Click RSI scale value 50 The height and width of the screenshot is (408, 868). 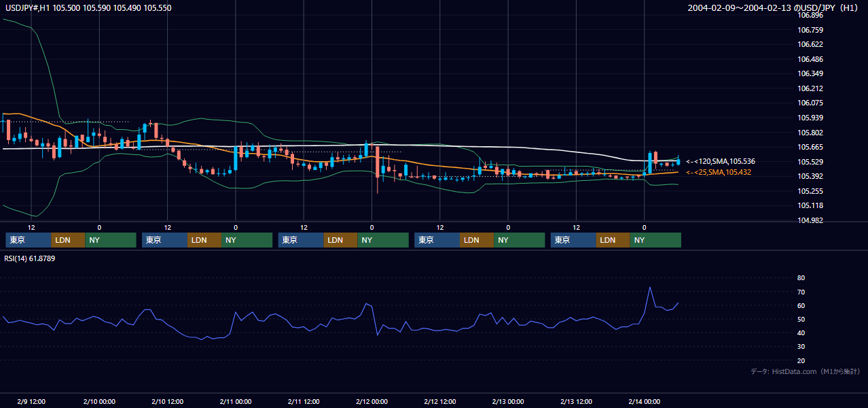[801, 319]
